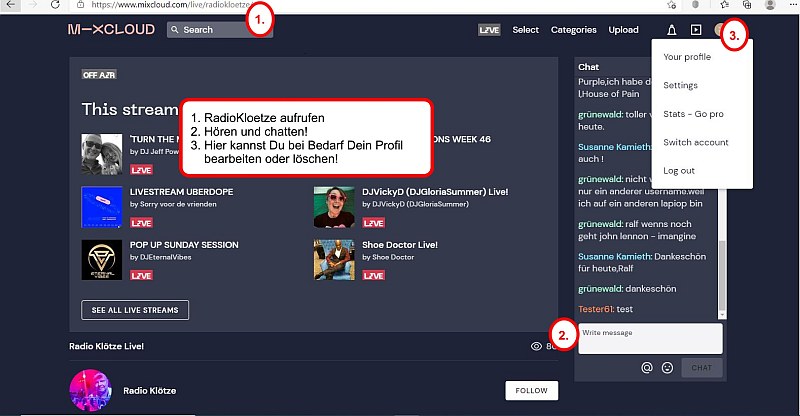Image resolution: width=800 pixels, height=416 pixels.
Task: Open LIVESTREAM UBERDOPE stream title
Action: pos(182,192)
